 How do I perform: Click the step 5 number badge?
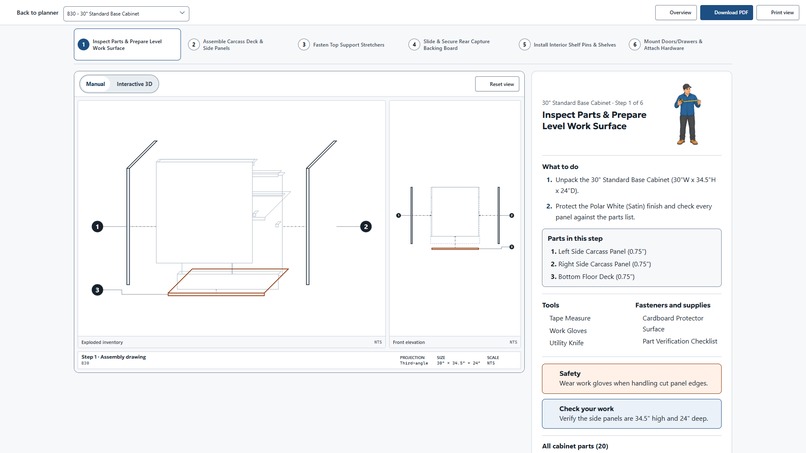(x=524, y=45)
